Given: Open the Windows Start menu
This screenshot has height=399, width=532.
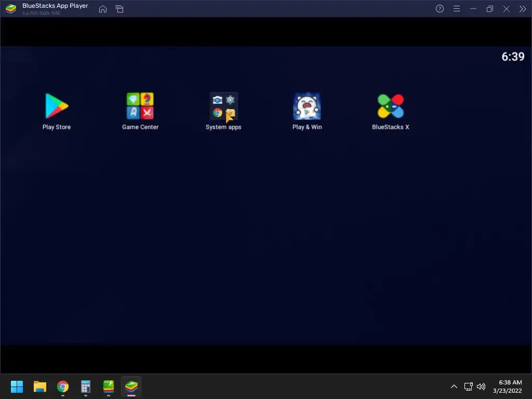Looking at the screenshot, I should point(17,387).
